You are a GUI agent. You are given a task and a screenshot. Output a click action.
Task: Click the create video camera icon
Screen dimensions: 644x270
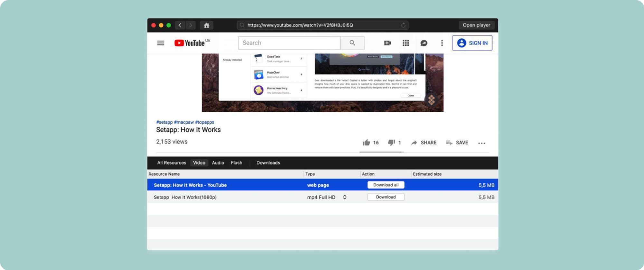coord(387,43)
